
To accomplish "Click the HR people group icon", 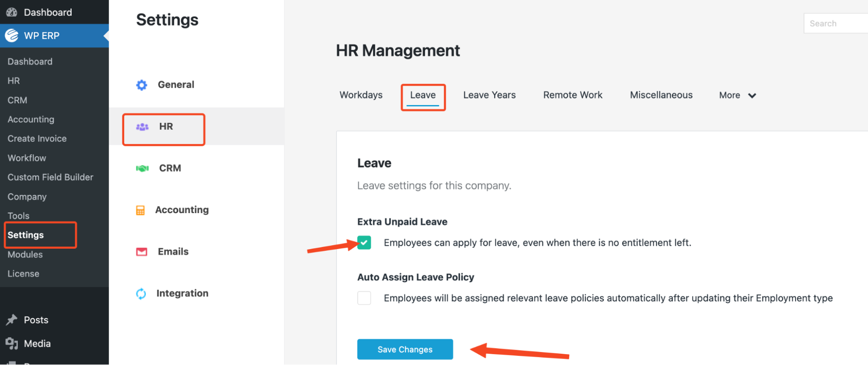I will 142,127.
